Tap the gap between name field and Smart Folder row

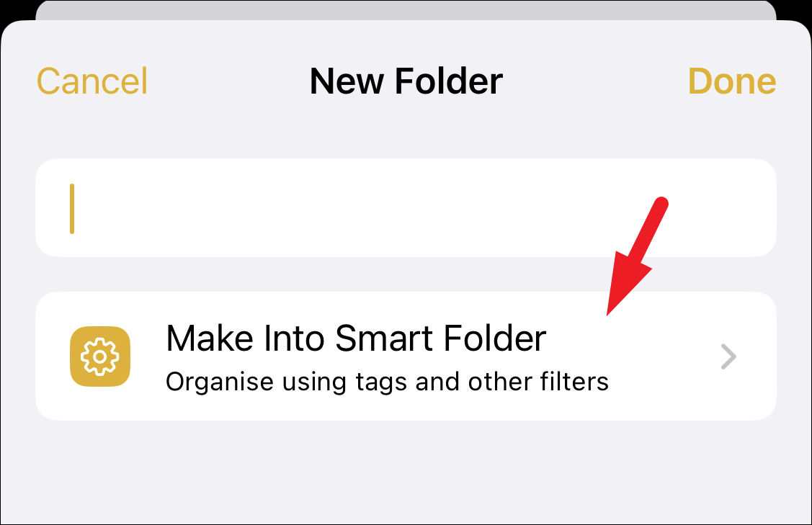point(406,274)
